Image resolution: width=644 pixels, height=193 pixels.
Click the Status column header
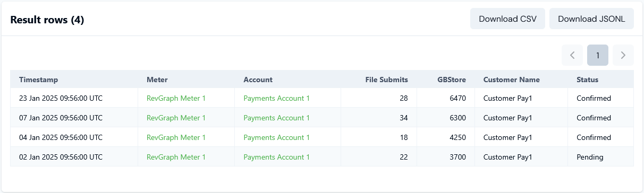click(587, 80)
